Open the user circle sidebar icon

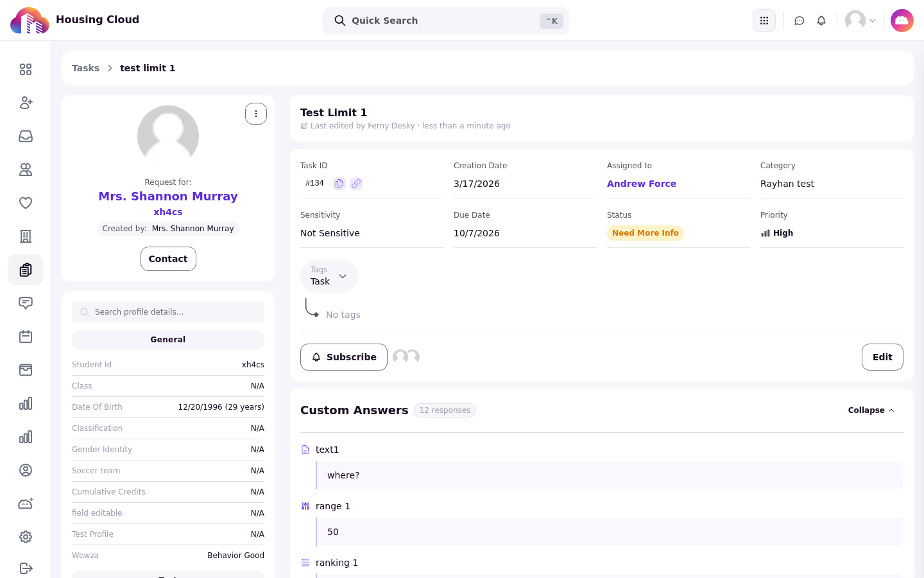pyautogui.click(x=26, y=470)
